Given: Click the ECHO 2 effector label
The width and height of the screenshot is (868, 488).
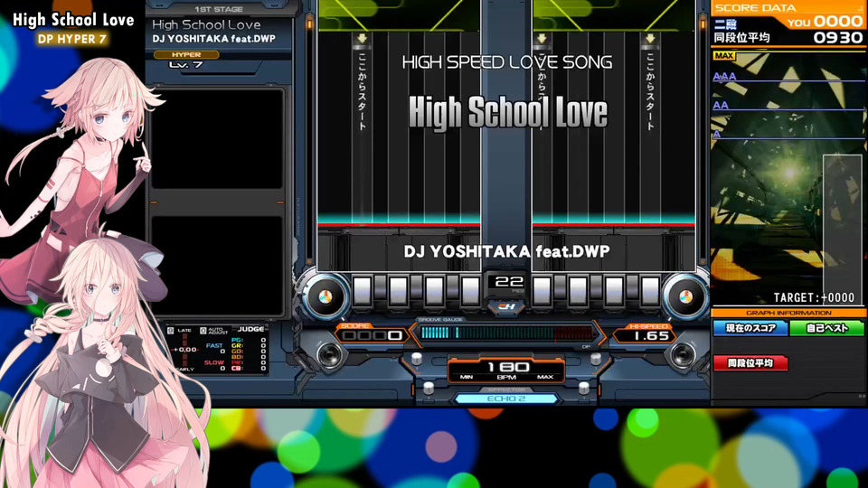Looking at the screenshot, I should point(506,399).
